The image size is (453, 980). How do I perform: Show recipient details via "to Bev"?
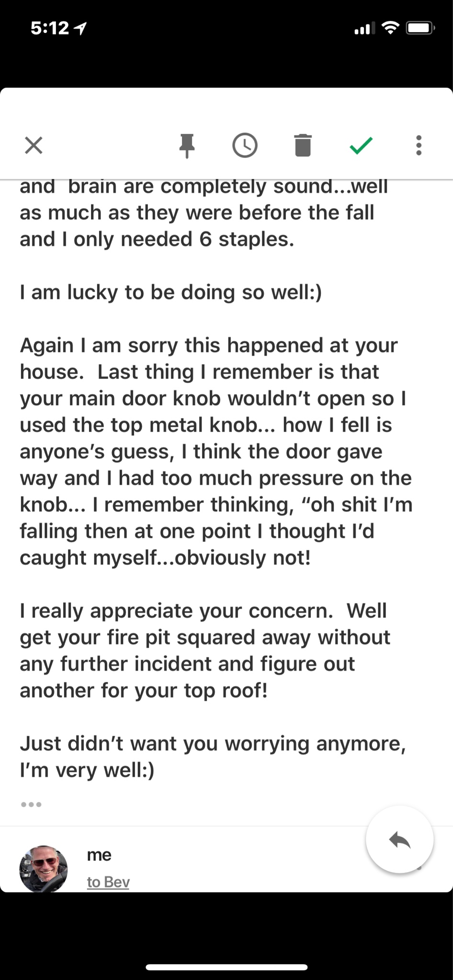[x=108, y=881]
